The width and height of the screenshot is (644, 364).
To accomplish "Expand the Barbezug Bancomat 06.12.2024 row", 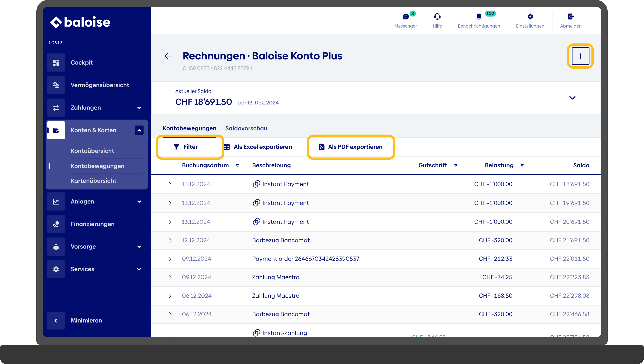I will [170, 315].
